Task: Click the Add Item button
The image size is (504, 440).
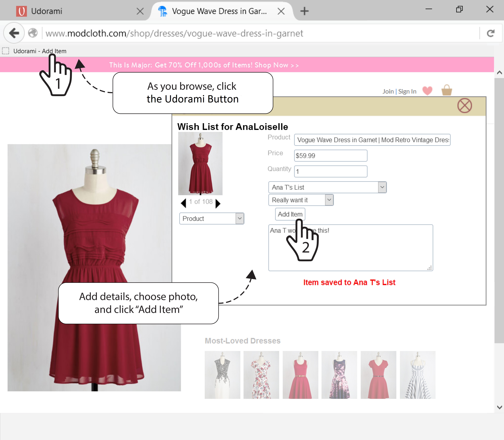Action: tap(290, 214)
